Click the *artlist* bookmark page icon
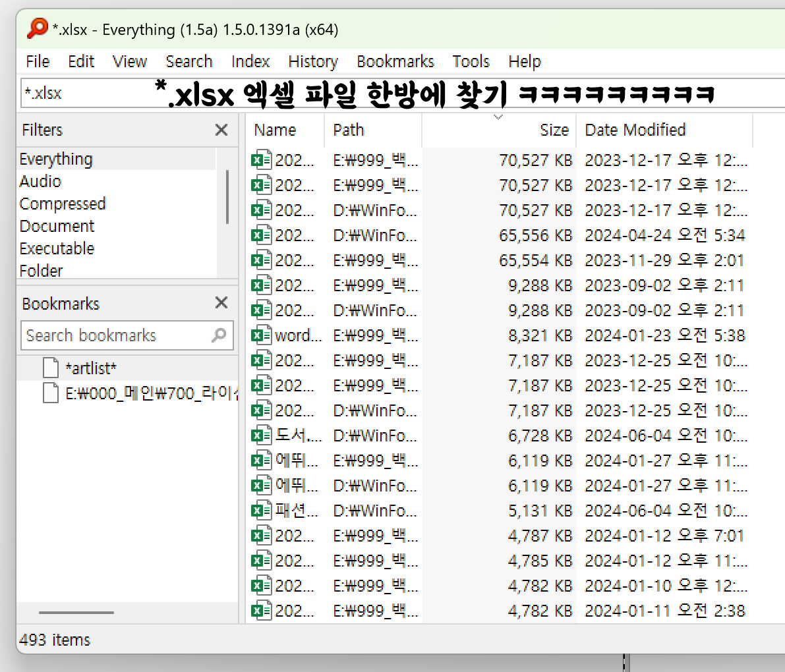The height and width of the screenshot is (672, 785). (51, 368)
